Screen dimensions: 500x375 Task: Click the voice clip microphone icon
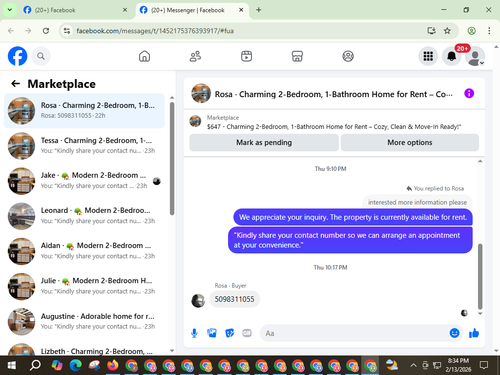coord(194,333)
